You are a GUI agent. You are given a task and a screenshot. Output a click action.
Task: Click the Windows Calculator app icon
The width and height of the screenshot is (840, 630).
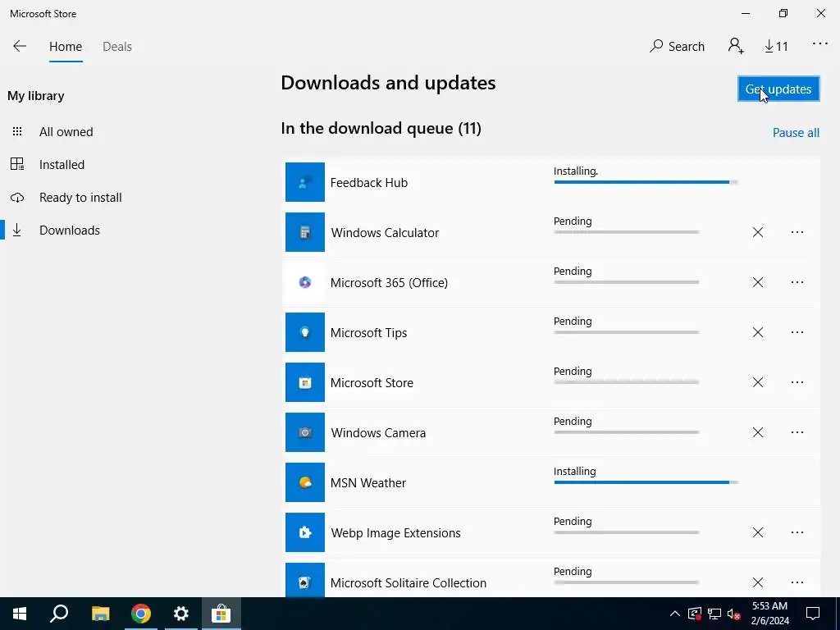[x=305, y=232]
